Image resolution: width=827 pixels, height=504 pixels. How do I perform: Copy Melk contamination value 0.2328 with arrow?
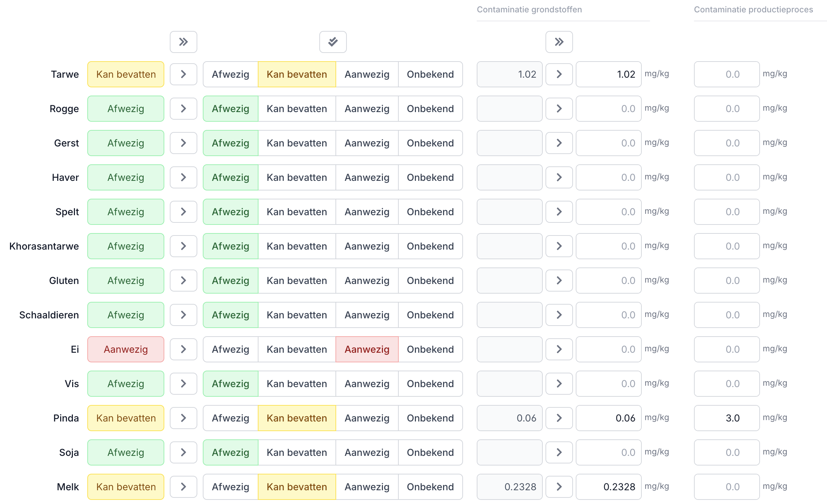tap(559, 487)
